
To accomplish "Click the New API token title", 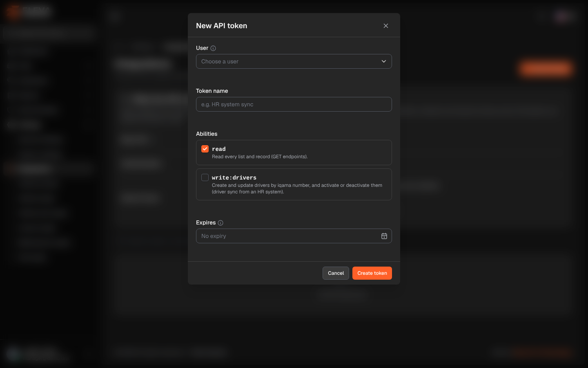I will 221,26.
